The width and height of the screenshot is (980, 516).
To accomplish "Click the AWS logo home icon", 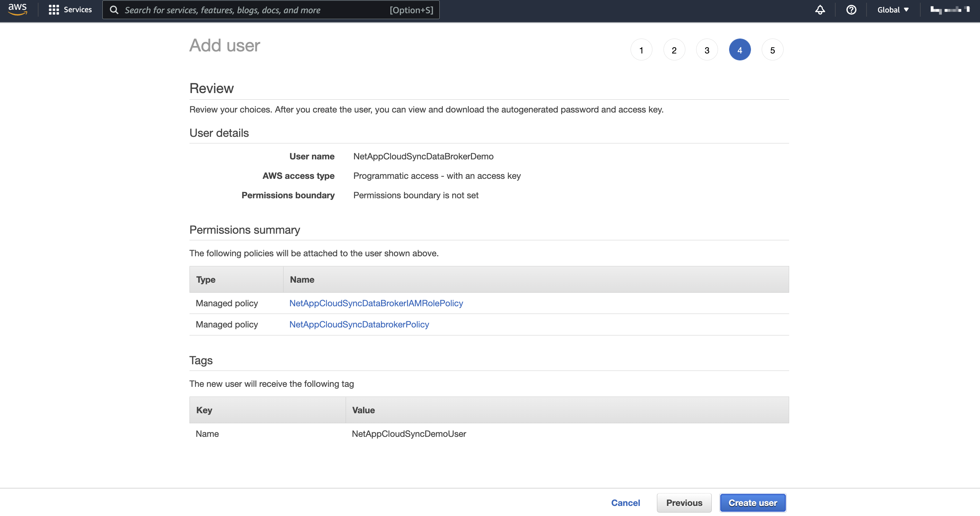I will pos(17,9).
